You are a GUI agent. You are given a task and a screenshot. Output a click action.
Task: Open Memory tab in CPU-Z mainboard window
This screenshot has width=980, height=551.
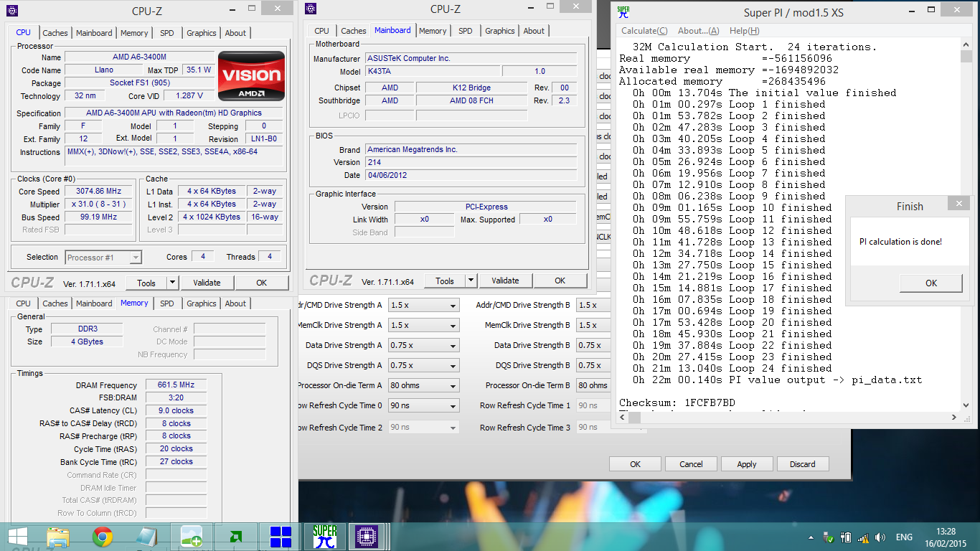433,31
